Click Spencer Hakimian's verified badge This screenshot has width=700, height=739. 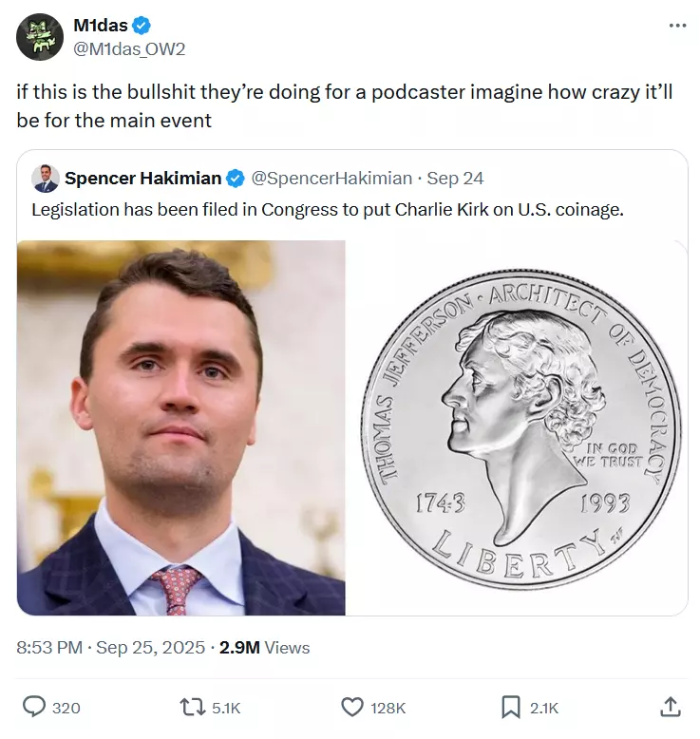click(236, 179)
